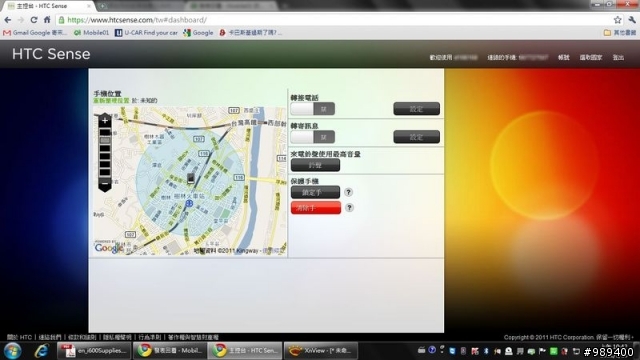Toggle the call forwarding switch

pos(313,109)
